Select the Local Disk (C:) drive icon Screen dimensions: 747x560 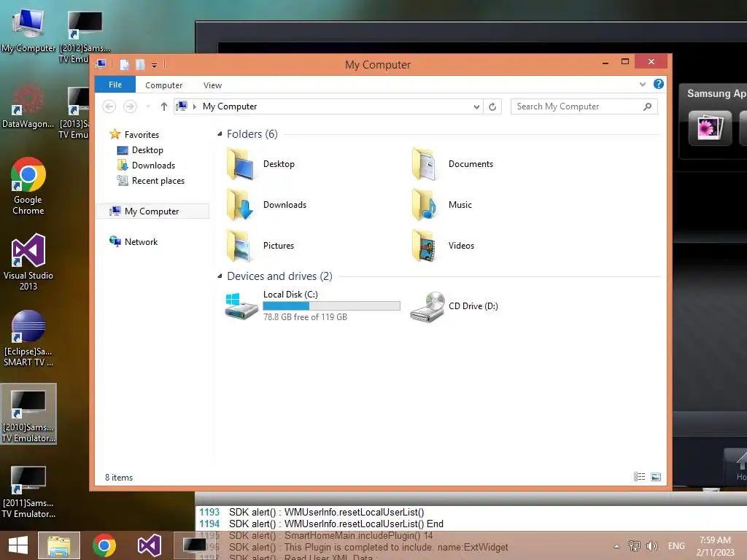coord(241,306)
